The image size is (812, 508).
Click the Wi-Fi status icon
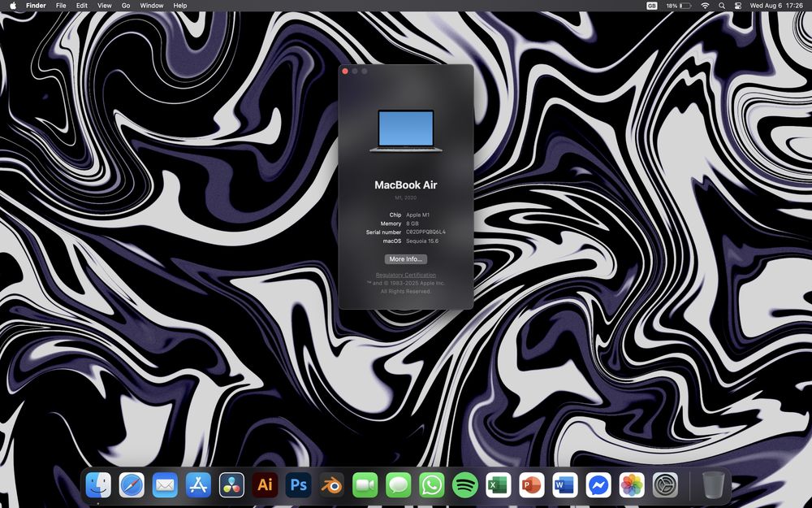coord(705,6)
